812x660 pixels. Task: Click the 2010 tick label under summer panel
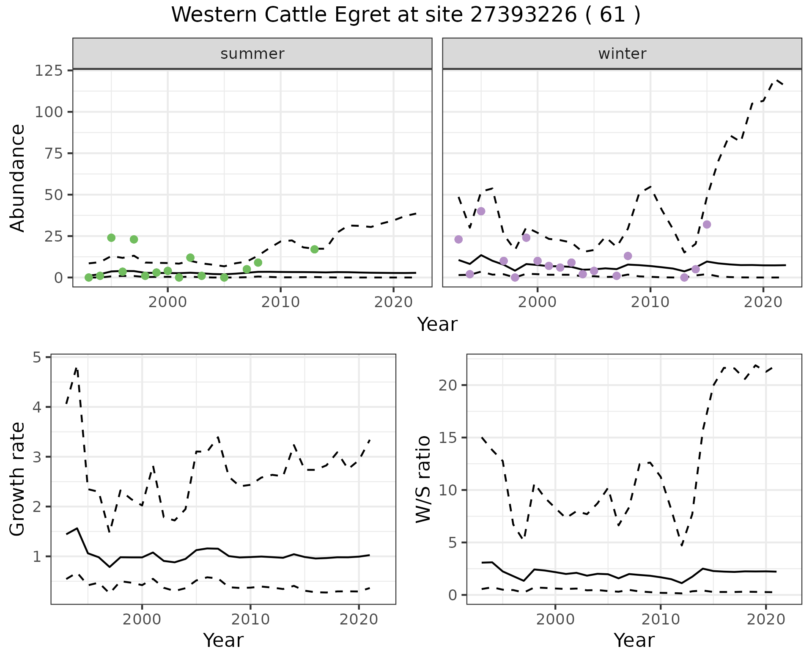(280, 302)
